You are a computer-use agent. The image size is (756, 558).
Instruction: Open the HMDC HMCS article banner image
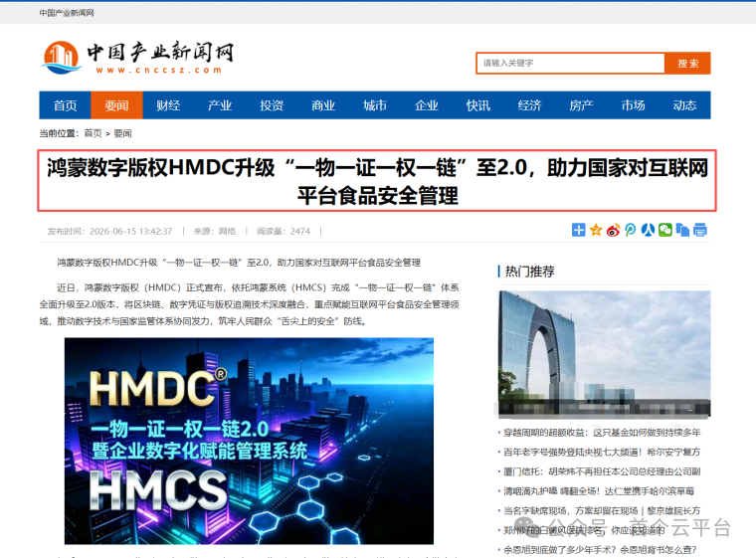[x=249, y=441]
